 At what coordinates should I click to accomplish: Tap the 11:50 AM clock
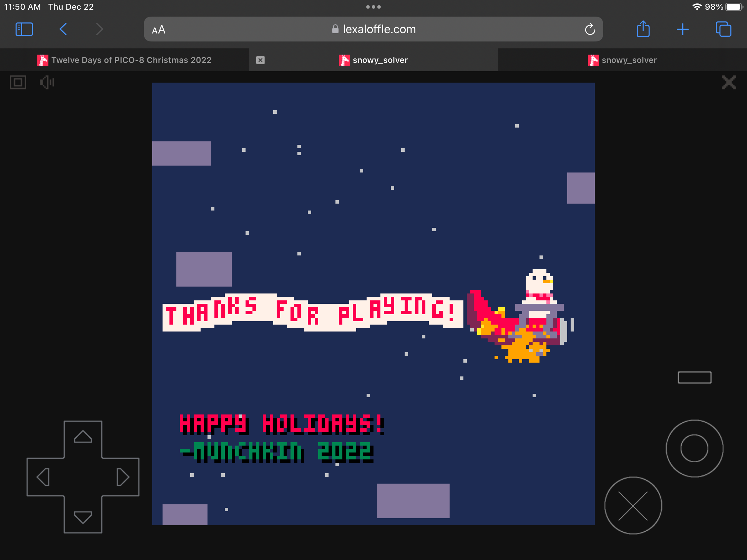pos(22,7)
